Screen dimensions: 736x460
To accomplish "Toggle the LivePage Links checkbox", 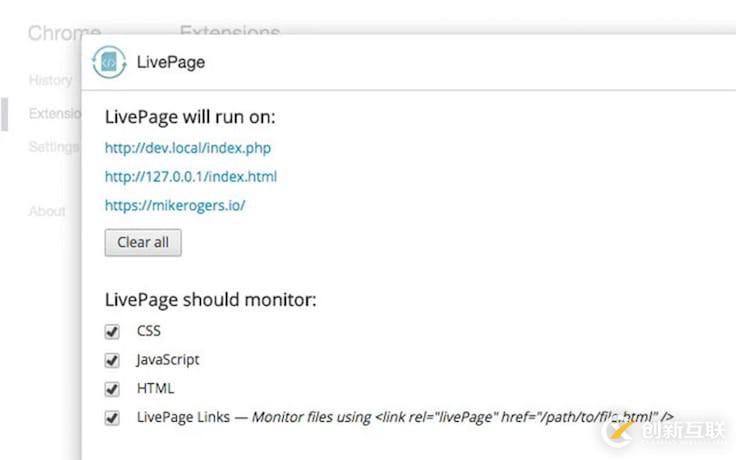I will 112,418.
